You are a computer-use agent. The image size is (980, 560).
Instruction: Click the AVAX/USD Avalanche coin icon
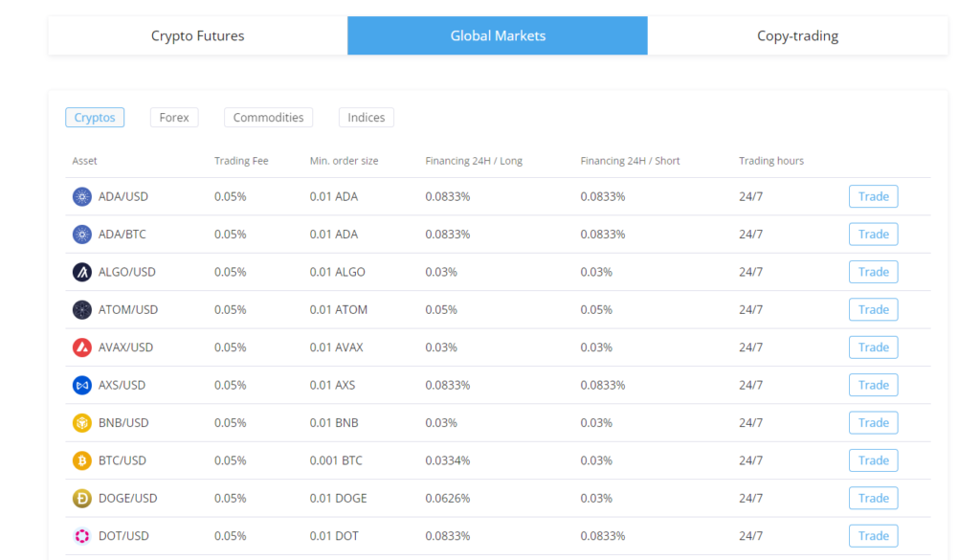coord(81,347)
